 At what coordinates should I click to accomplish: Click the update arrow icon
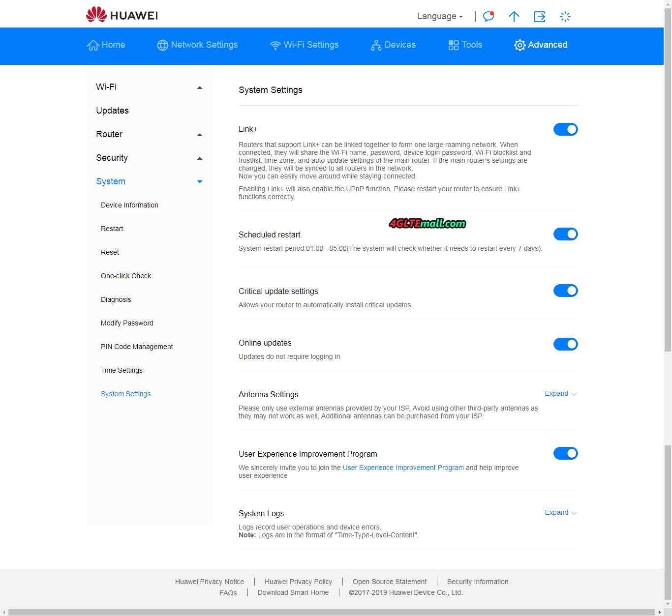pos(514,17)
